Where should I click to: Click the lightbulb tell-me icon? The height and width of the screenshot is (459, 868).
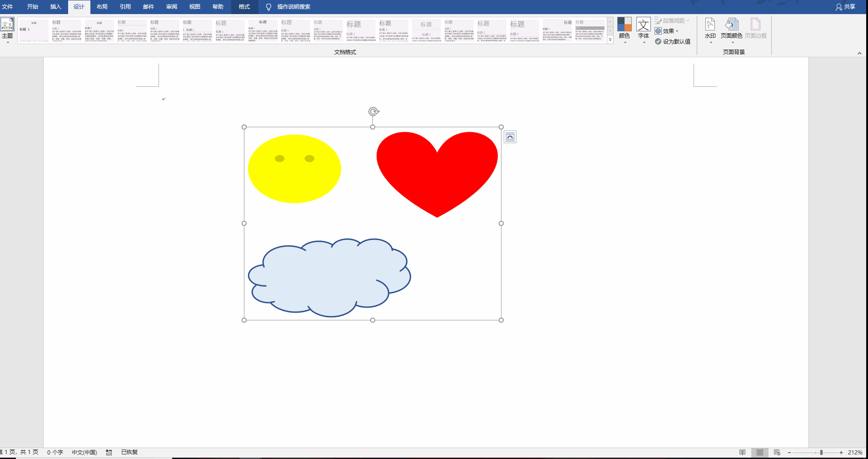click(x=268, y=7)
